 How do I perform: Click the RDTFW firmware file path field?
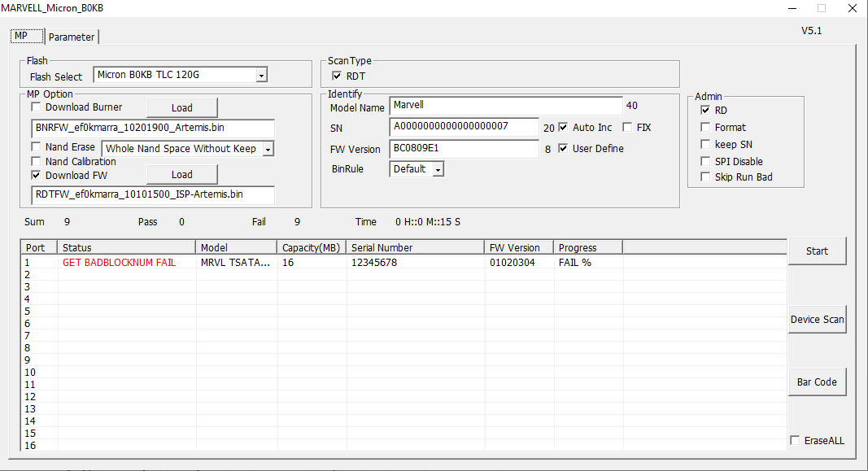click(x=153, y=194)
